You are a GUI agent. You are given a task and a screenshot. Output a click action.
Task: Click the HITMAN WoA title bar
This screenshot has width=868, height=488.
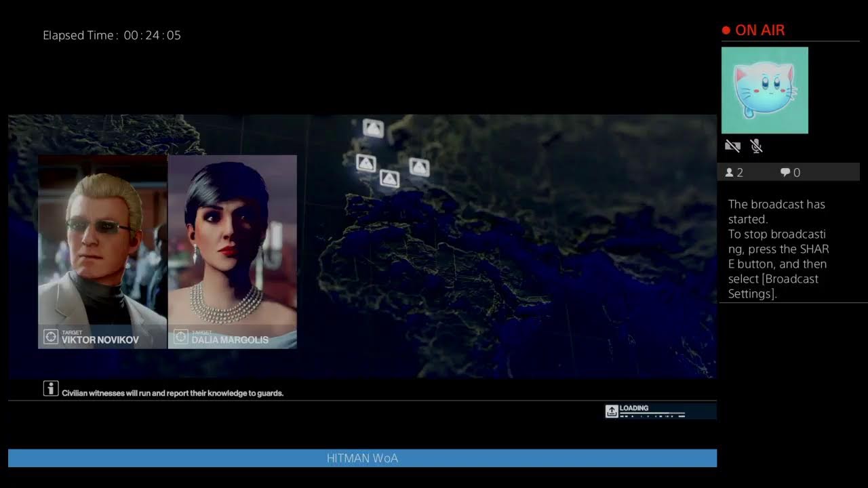tap(362, 458)
